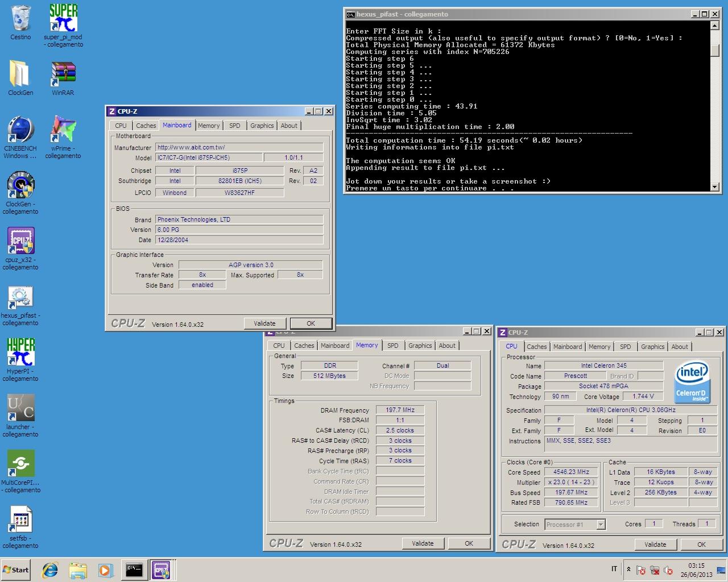728x582 pixels.
Task: Open About tab in Celeron CPU-Z window
Action: (x=680, y=347)
